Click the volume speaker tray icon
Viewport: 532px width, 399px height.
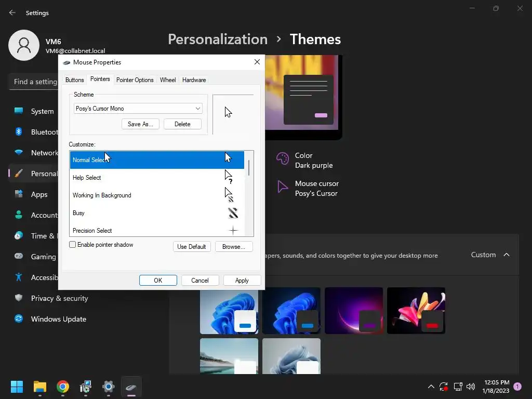(x=471, y=387)
